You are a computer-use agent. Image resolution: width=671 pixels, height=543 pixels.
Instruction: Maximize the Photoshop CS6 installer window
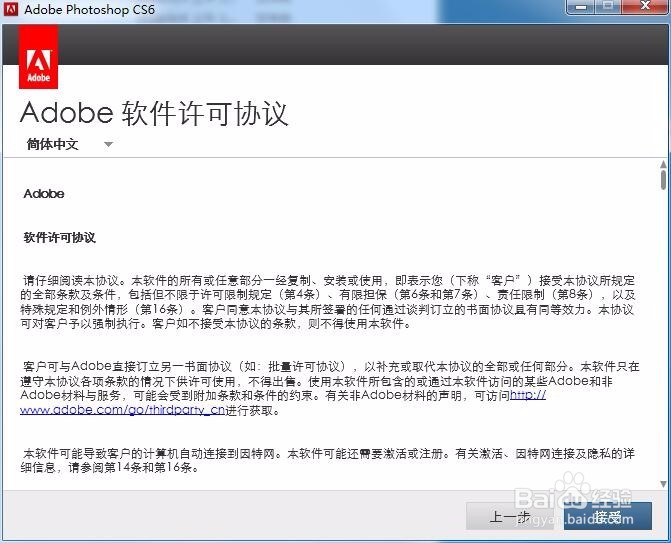[x=608, y=7]
